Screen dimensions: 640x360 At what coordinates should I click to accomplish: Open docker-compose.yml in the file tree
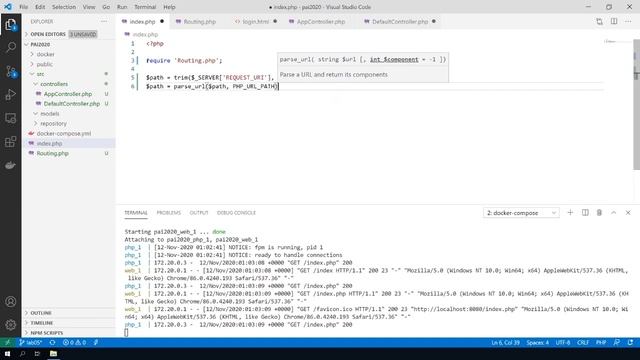pos(64,133)
